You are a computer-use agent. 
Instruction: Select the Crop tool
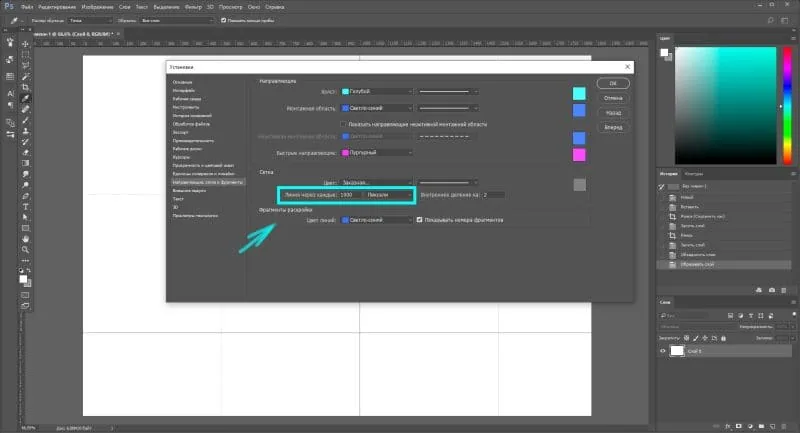tap(25, 87)
